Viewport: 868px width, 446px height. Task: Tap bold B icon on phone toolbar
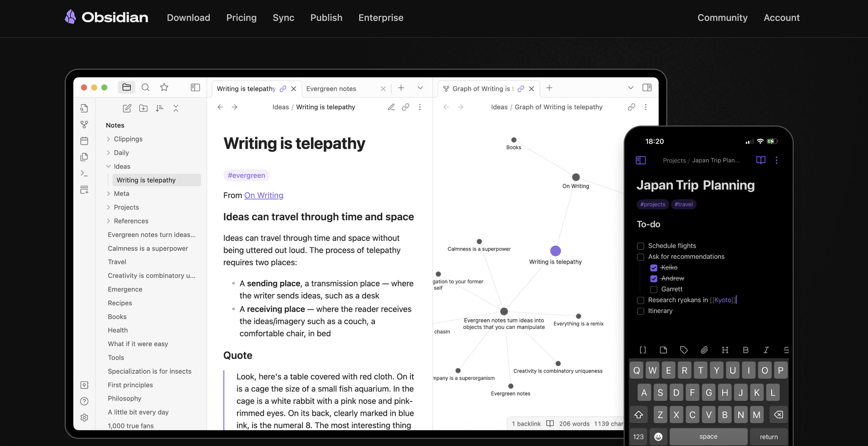(x=745, y=350)
